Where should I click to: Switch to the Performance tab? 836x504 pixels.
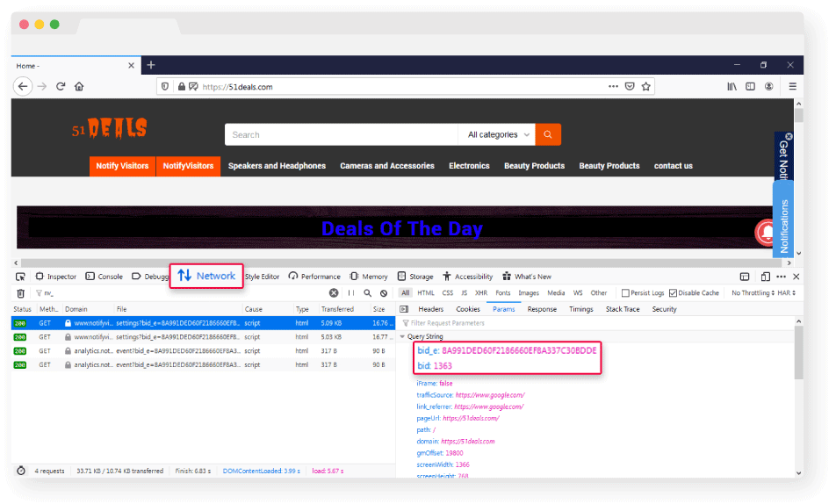314,277
